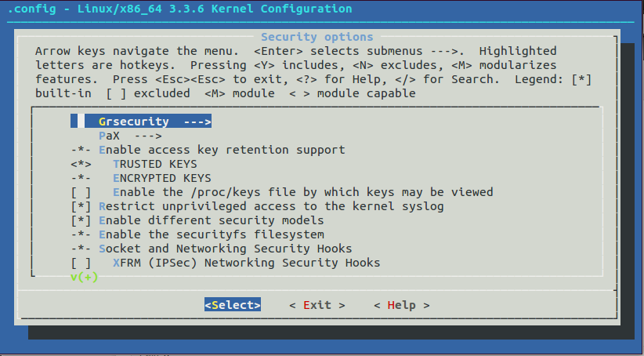
Task: Toggle Restrict unprivileged syslog access checkbox
Action: click(x=81, y=206)
